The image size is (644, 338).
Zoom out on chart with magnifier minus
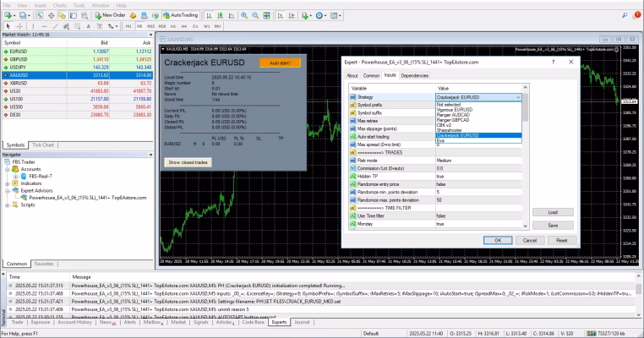(255, 15)
